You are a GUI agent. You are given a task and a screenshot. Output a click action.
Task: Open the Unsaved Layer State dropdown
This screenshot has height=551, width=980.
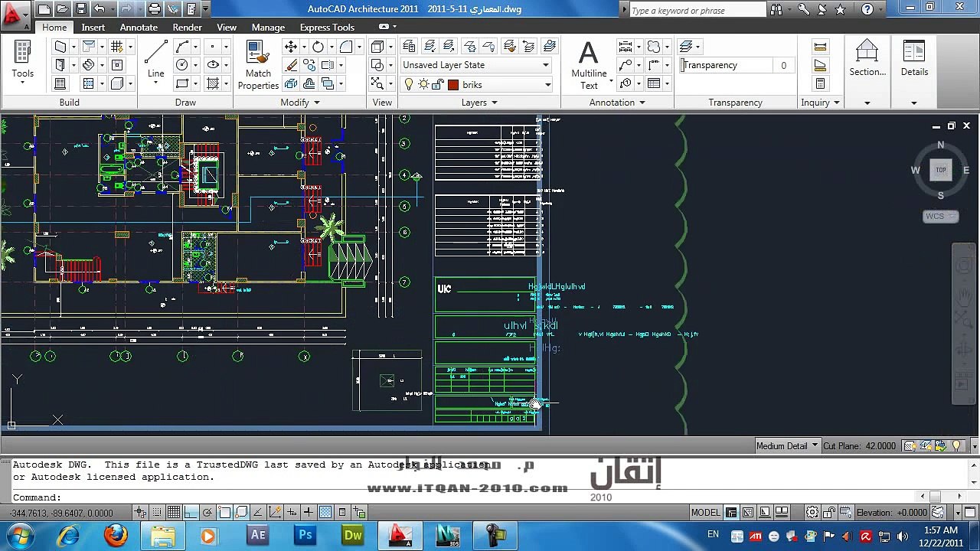475,65
